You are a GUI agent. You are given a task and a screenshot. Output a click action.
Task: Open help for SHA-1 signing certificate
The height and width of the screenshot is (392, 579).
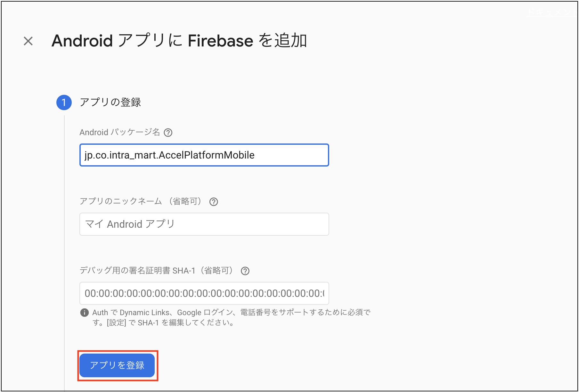coord(245,271)
